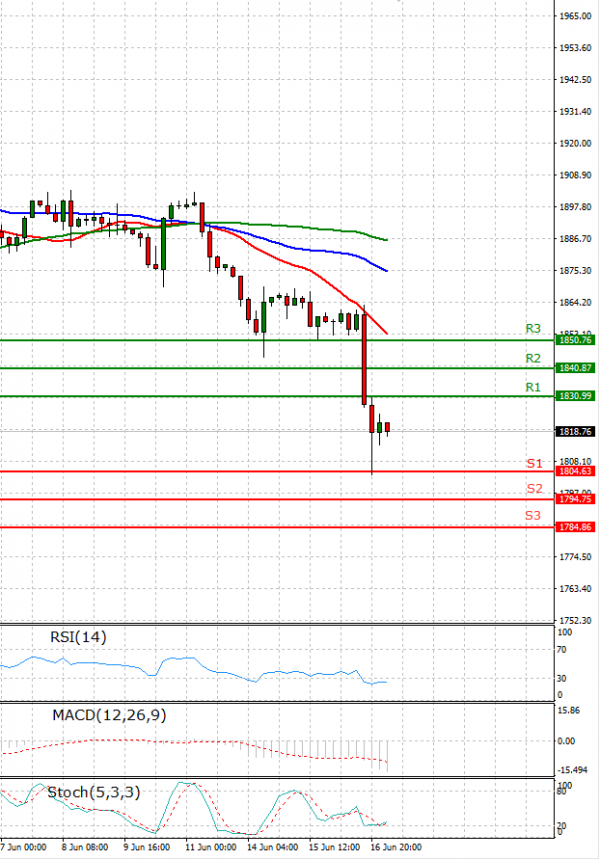The width and height of the screenshot is (600, 860).
Task: Click the R2 resistance label
Action: pyautogui.click(x=533, y=358)
